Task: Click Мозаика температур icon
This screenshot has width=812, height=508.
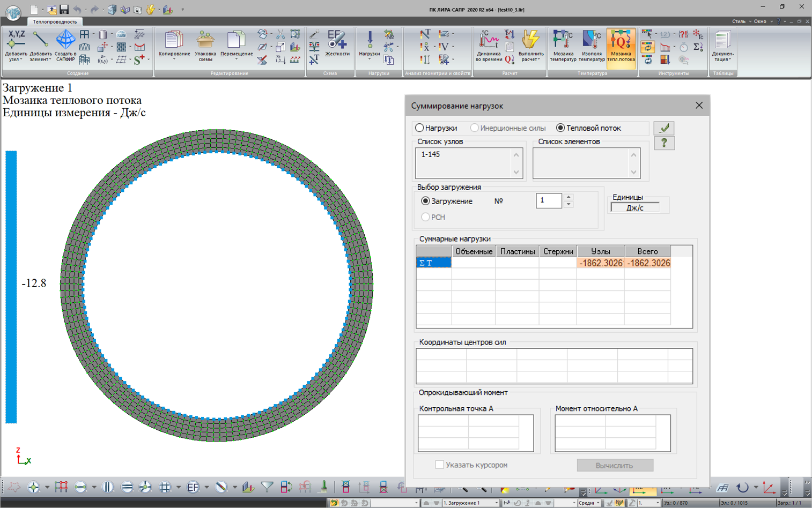Action: (x=563, y=45)
